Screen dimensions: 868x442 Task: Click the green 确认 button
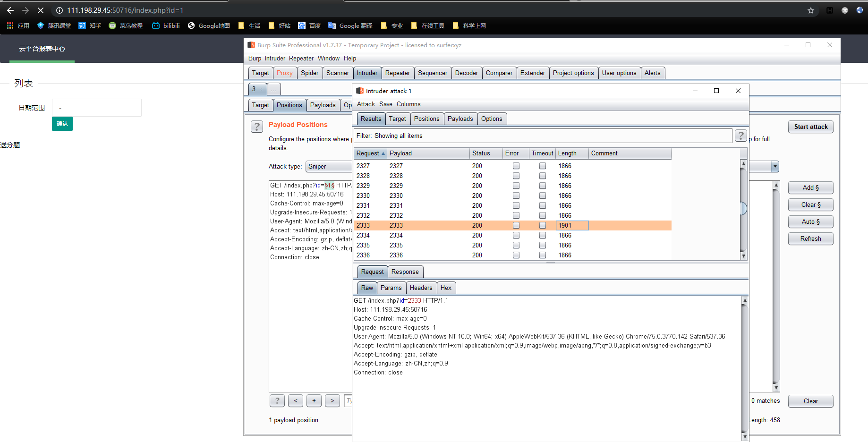click(x=62, y=124)
